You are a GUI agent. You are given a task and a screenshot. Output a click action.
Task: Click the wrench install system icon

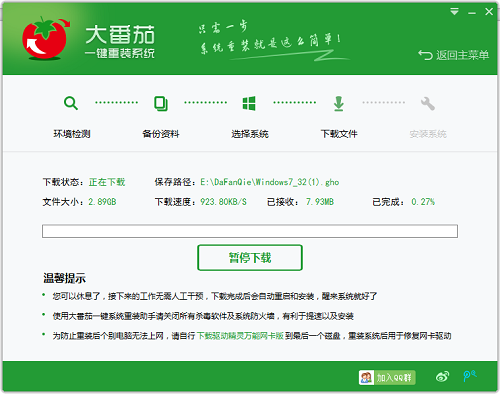tap(428, 104)
